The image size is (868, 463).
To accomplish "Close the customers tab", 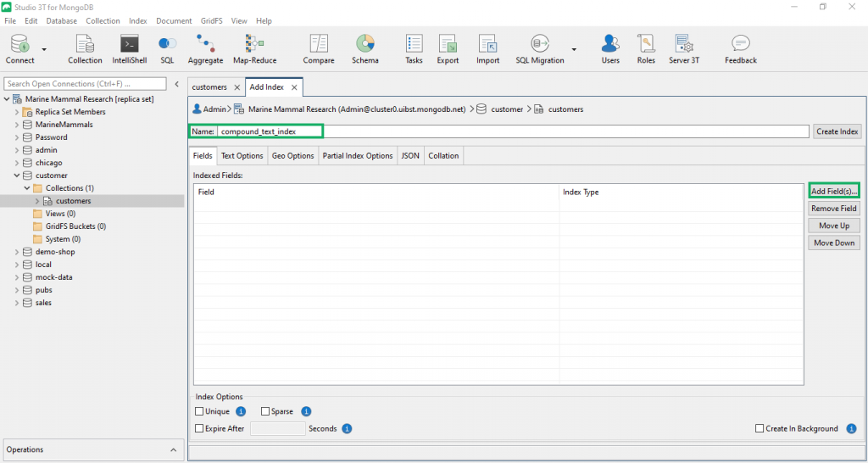I will point(237,87).
